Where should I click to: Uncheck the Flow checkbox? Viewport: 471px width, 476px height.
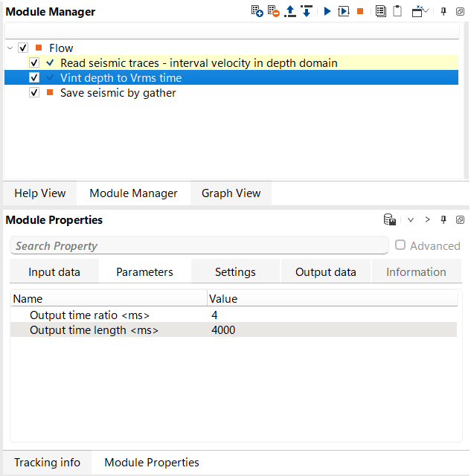23,48
